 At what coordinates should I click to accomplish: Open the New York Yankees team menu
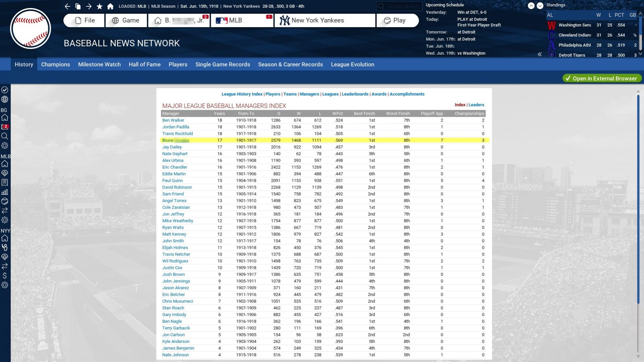click(325, 20)
